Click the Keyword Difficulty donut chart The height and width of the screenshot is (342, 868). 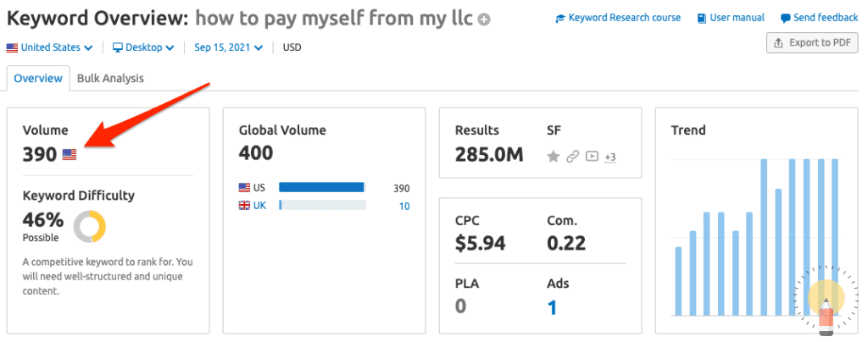point(89,227)
